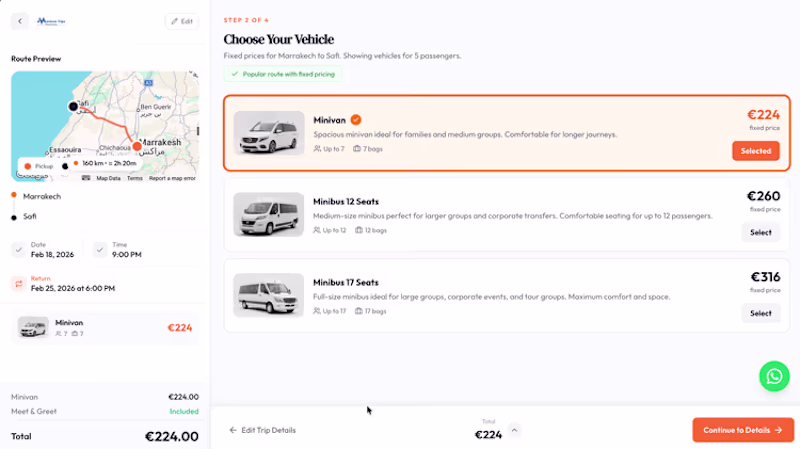Viewport: 800px width, 449px height.
Task: Click the Minivan vehicle thumbnail image
Action: tap(268, 133)
